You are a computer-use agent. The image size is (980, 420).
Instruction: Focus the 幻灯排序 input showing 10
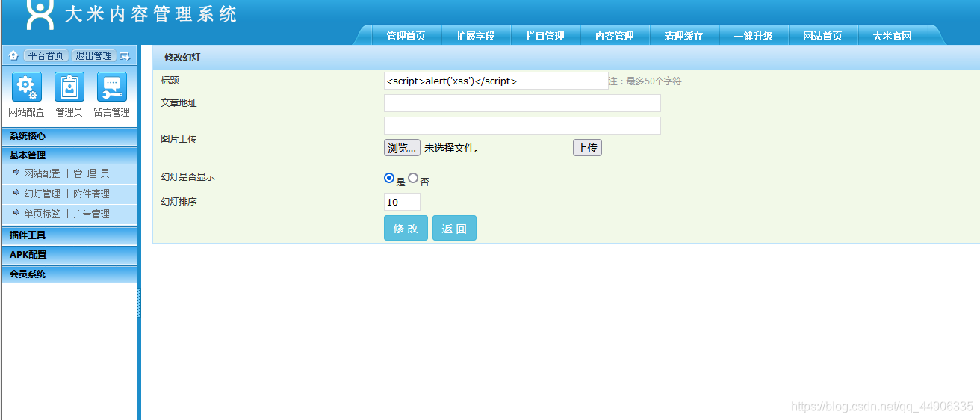tap(402, 202)
